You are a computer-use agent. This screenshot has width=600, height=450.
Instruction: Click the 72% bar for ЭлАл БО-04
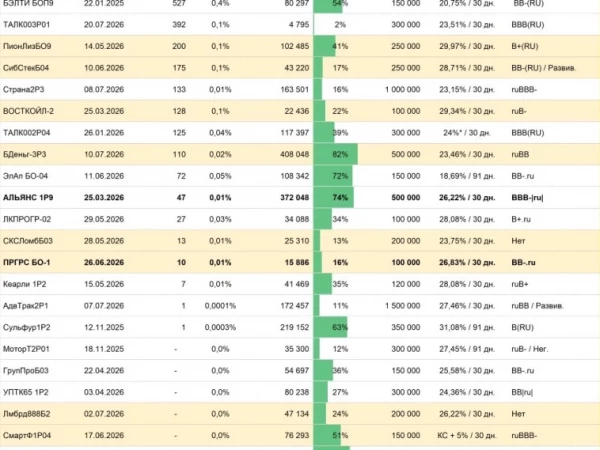pos(333,176)
